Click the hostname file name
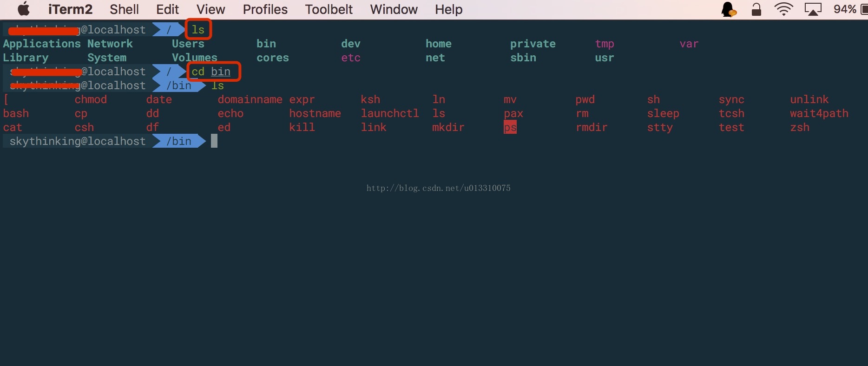This screenshot has width=868, height=366. 315,113
